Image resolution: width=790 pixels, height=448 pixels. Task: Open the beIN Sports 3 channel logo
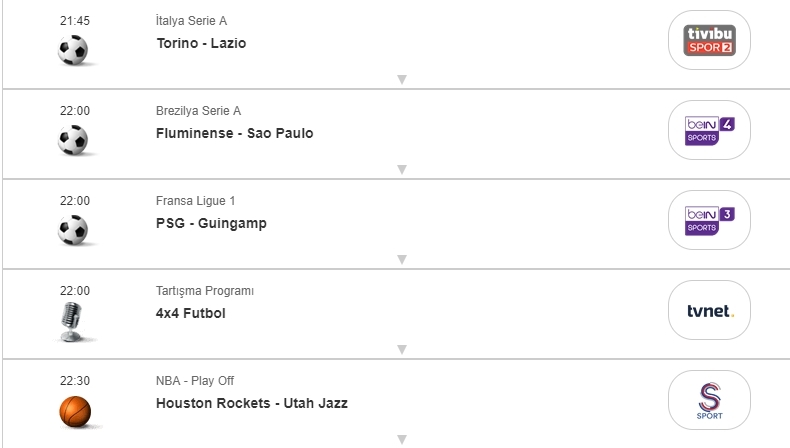[x=709, y=220]
